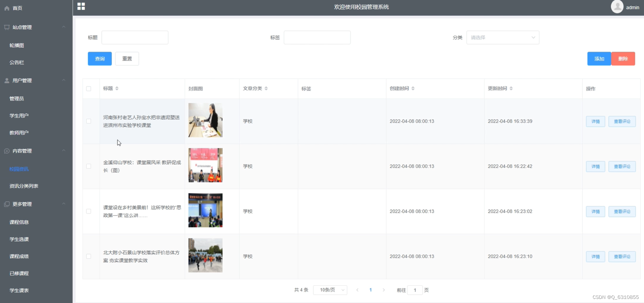This screenshot has width=644, height=303.
Task: Collapse the 用户管理 menu chevron
Action: [64, 80]
